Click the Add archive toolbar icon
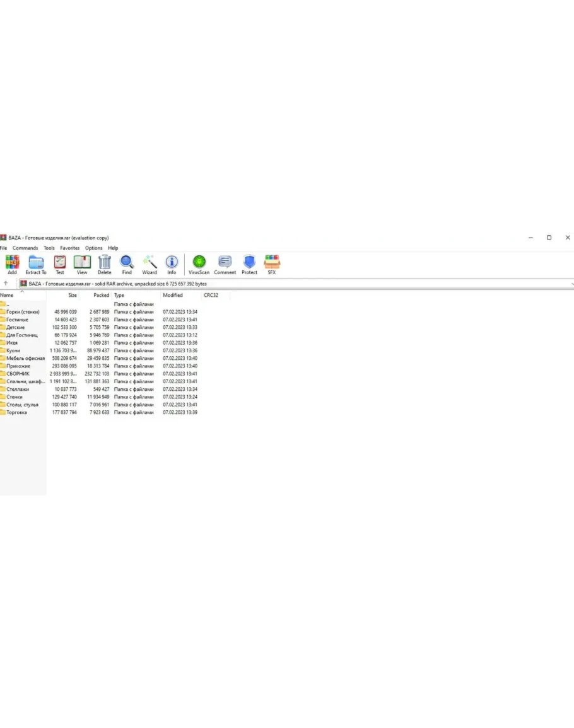 click(x=12, y=263)
